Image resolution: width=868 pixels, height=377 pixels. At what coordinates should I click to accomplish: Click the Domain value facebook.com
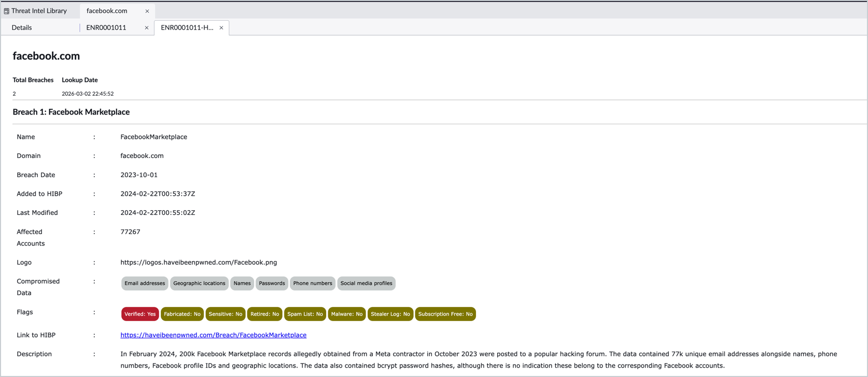point(142,155)
